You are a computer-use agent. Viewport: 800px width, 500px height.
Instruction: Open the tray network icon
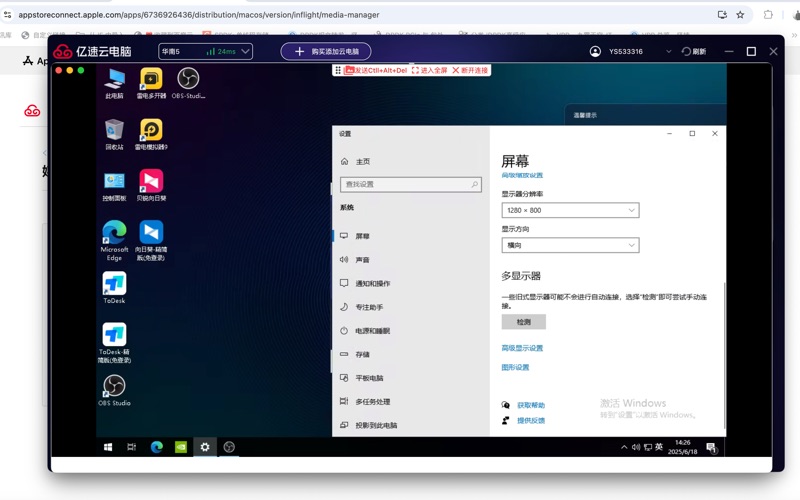[x=648, y=447]
